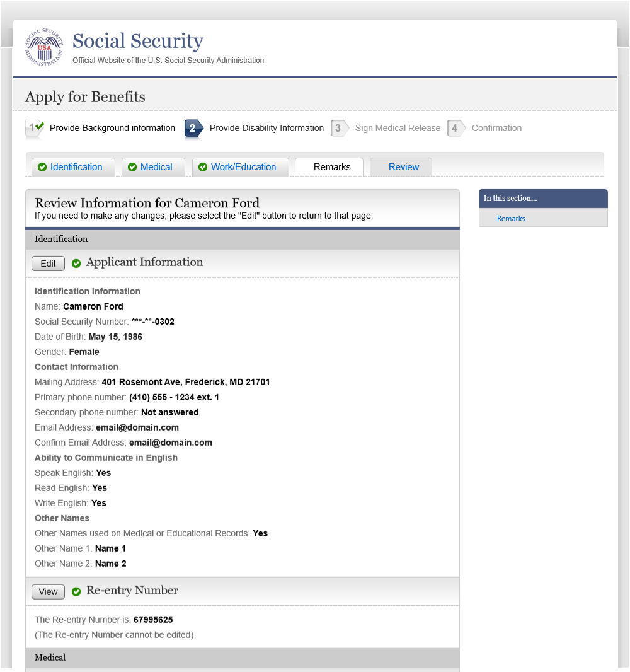The height and width of the screenshot is (672, 630).
Task: Click the Provide Disability Information step label
Action: (266, 128)
